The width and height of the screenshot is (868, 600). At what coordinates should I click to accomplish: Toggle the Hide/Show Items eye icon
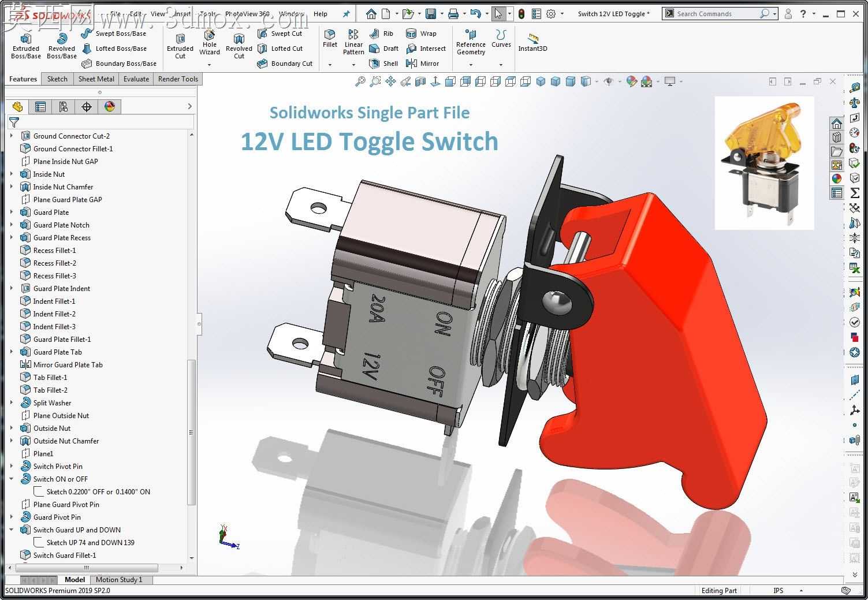[x=608, y=82]
